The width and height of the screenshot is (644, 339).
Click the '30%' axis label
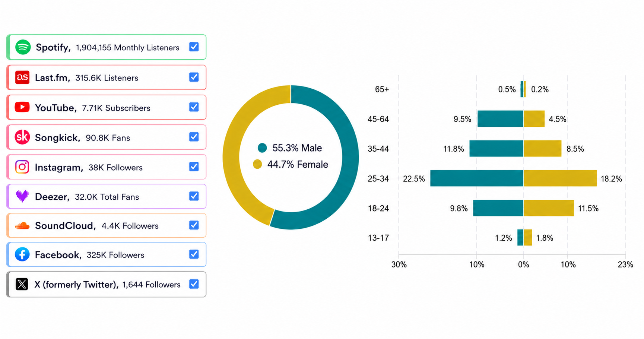(399, 264)
